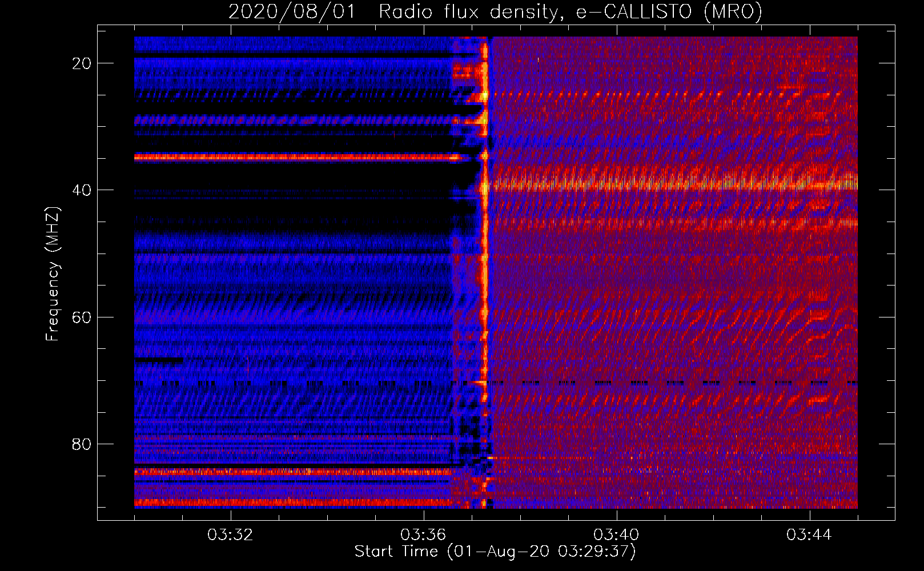924x571 pixels.
Task: Click the bright yellow band near 40 MHz after burst
Action: (674, 184)
